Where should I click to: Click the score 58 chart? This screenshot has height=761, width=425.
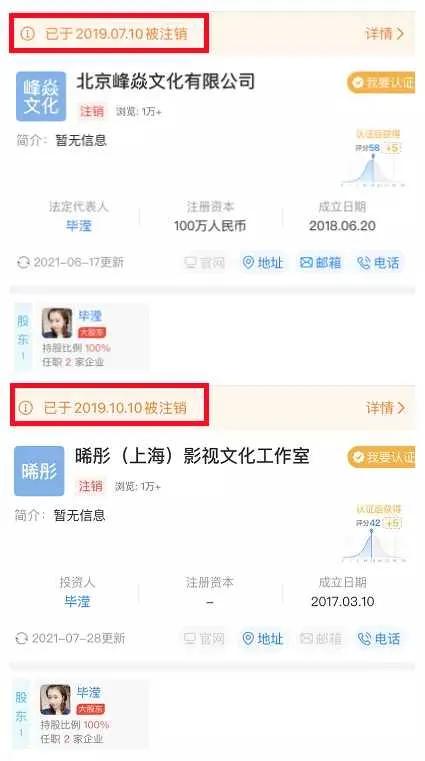point(373,159)
